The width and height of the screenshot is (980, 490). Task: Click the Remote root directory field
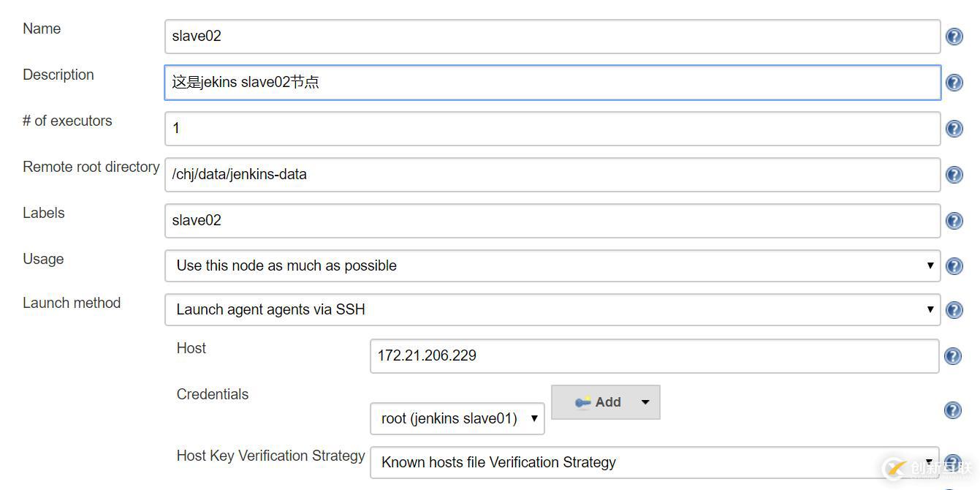click(552, 174)
